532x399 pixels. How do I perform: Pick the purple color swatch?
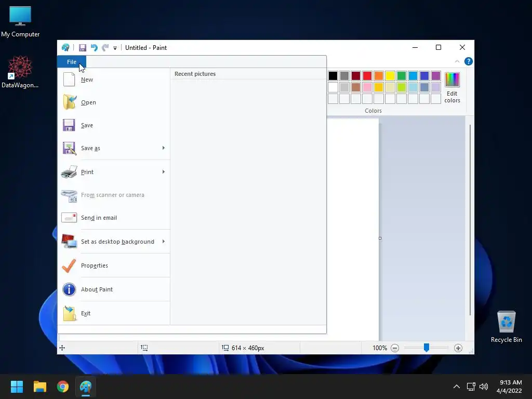(436, 76)
